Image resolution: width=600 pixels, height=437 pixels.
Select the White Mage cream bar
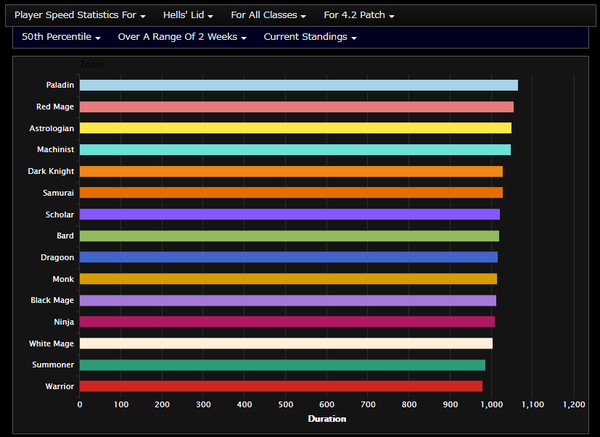286,344
